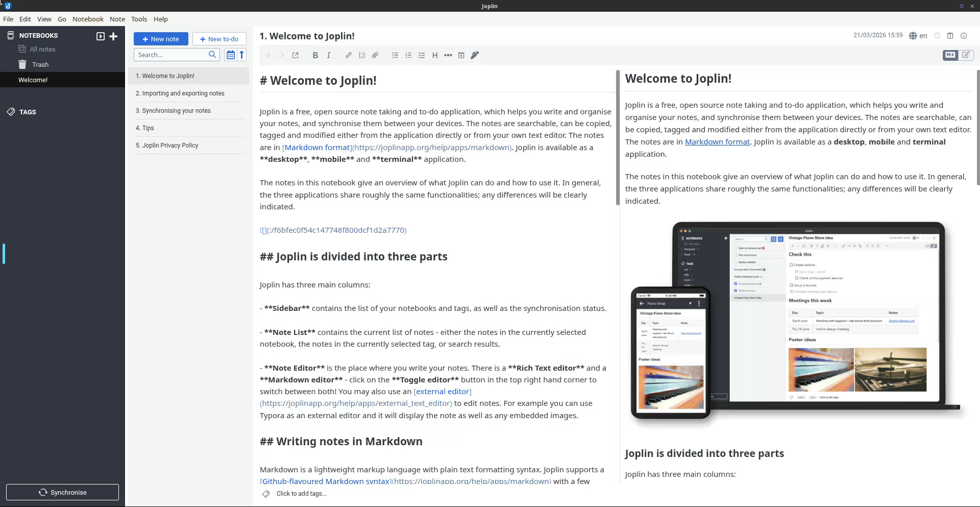Create a new to-do
The image size is (980, 507).
pos(219,39)
